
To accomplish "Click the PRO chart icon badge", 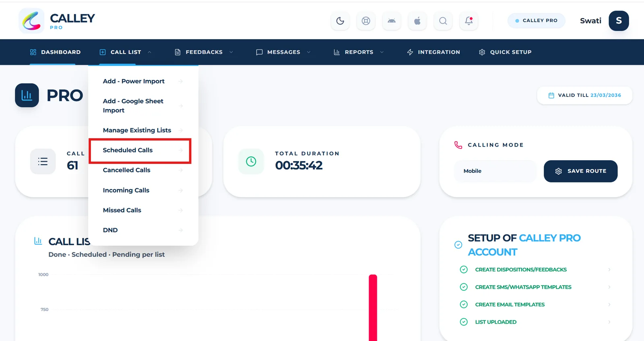I will coord(27,95).
